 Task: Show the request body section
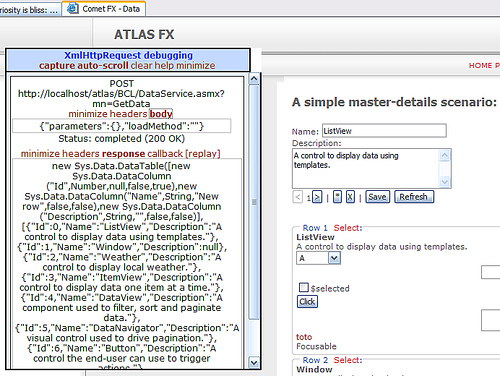[x=161, y=114]
